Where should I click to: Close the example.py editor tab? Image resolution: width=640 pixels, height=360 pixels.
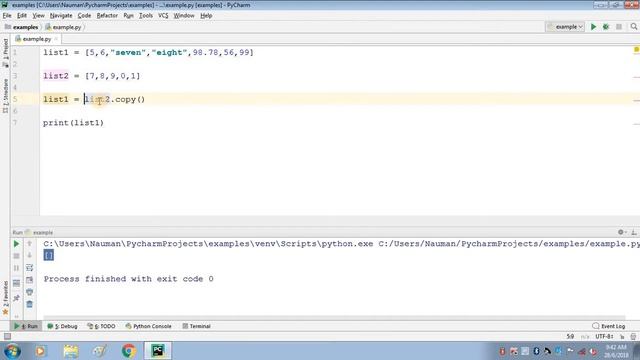[56, 39]
